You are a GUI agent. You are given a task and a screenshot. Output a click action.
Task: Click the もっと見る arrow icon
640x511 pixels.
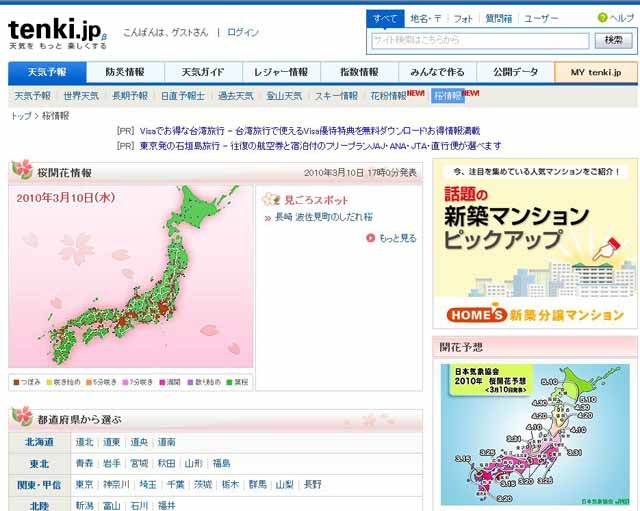pyautogui.click(x=371, y=238)
